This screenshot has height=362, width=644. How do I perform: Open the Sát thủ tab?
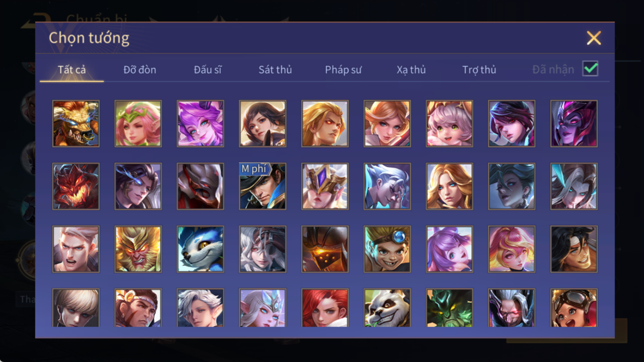(275, 70)
